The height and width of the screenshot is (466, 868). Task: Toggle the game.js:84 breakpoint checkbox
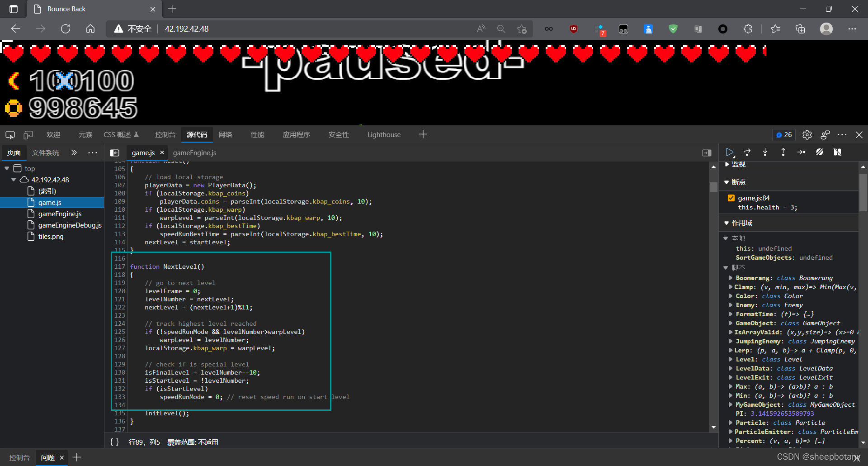point(731,198)
